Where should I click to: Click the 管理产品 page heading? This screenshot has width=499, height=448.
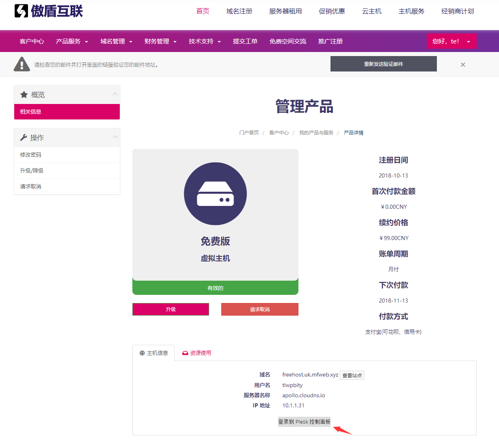click(x=305, y=106)
